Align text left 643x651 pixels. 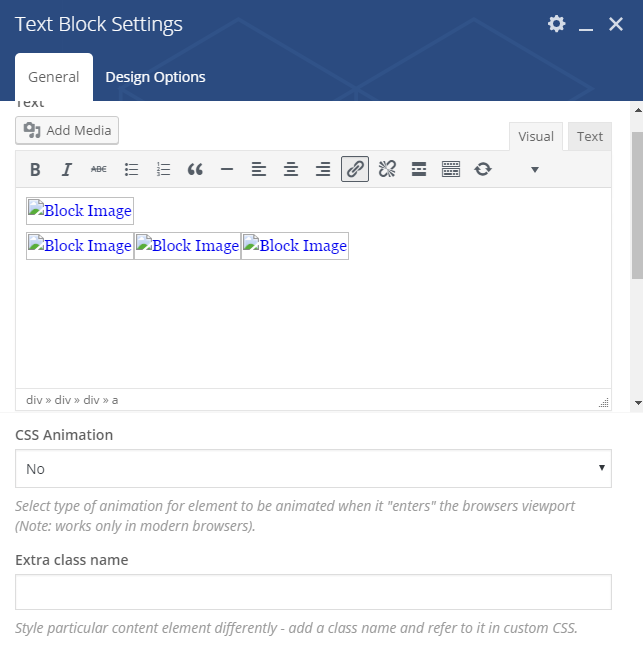[x=259, y=169]
